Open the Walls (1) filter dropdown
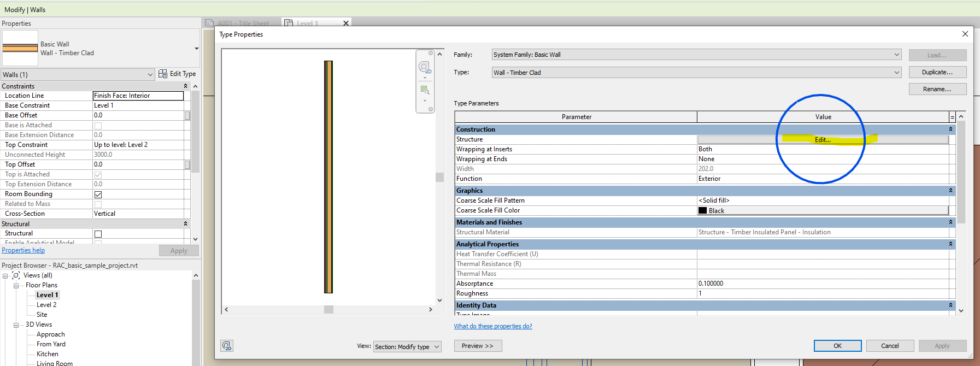Screen dimensions: 980x366 click(150, 74)
